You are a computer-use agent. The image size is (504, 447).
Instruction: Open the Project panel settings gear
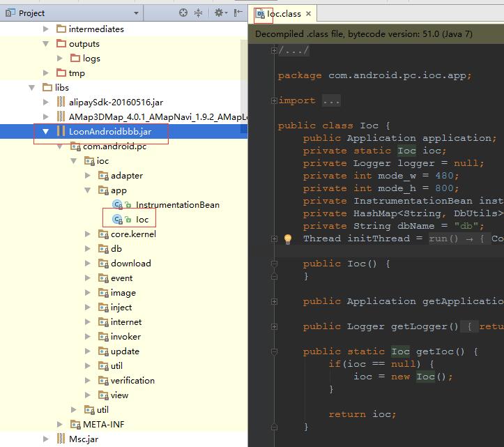[x=220, y=13]
